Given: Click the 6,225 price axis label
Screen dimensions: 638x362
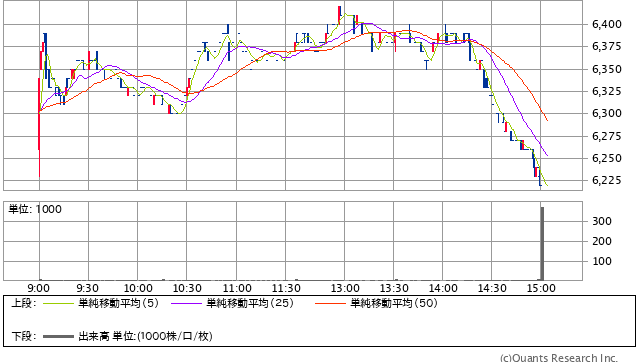Looking at the screenshot, I should (607, 180).
